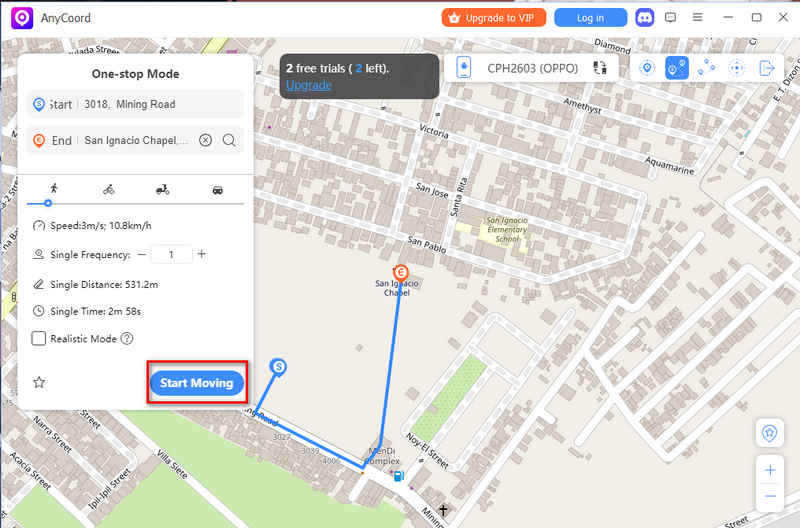
Task: Search the End location
Action: [229, 140]
